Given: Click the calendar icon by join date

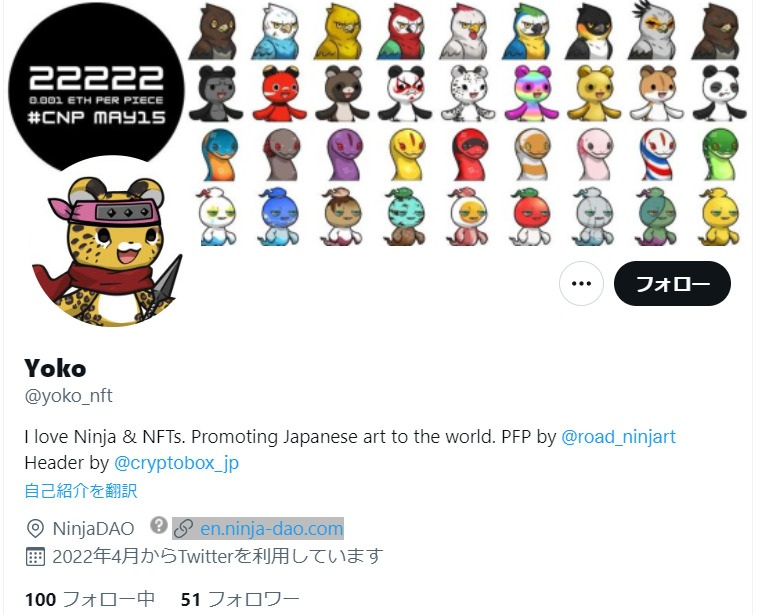Looking at the screenshot, I should point(35,556).
